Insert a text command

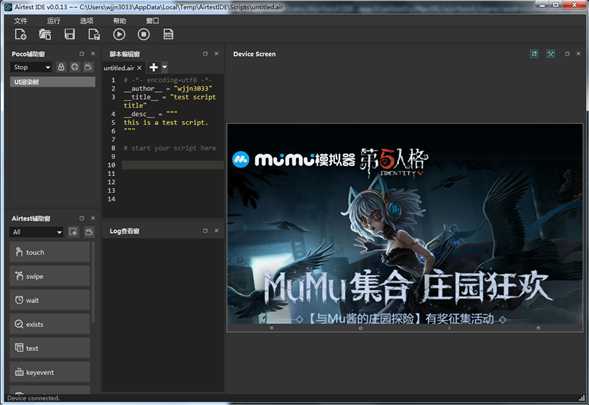pos(50,348)
